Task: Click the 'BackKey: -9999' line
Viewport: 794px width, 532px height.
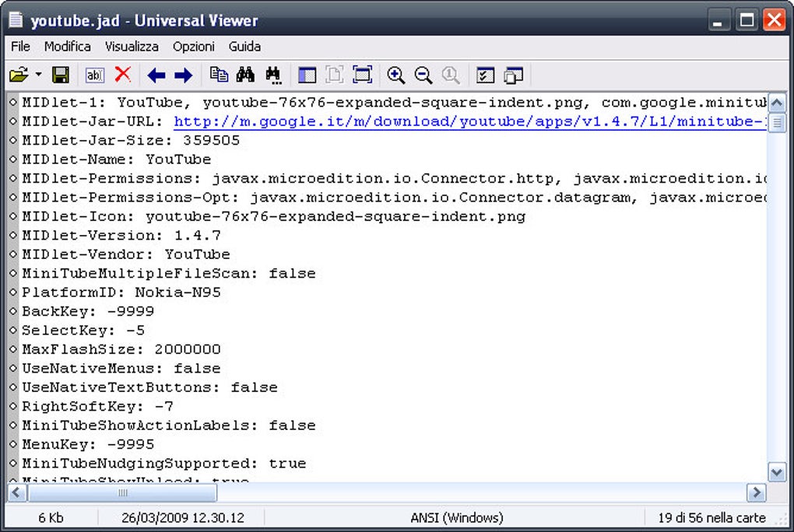Action: click(88, 311)
